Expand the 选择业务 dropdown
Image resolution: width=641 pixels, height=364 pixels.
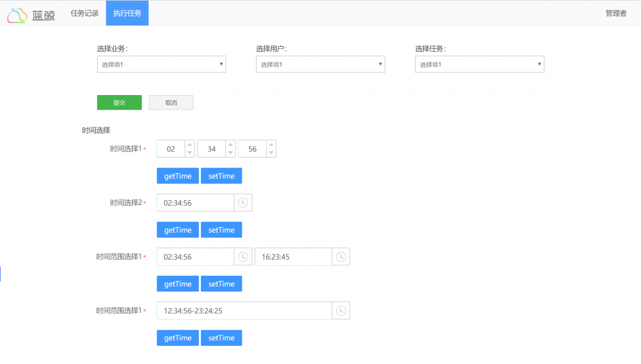tap(162, 64)
